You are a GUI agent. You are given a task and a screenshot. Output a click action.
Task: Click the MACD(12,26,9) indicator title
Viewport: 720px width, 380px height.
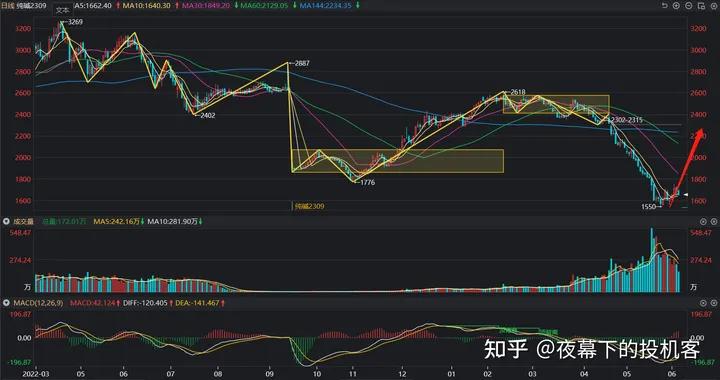pyautogui.click(x=39, y=303)
